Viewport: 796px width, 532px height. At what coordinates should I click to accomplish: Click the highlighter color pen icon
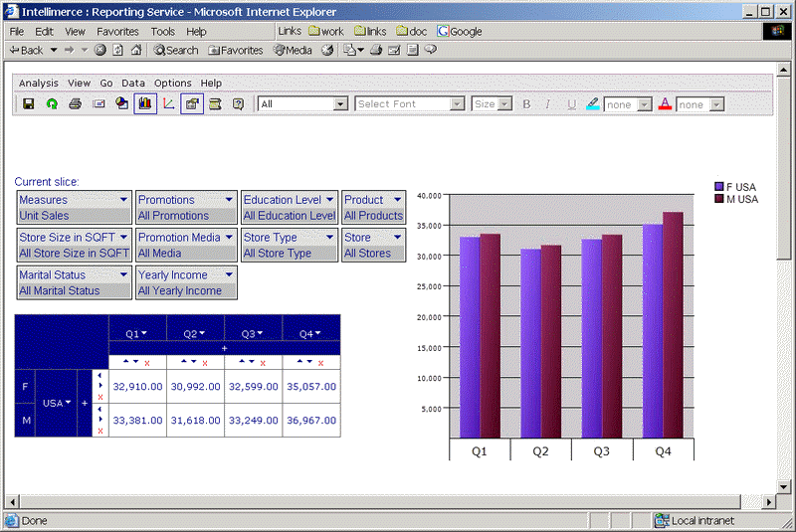(592, 104)
